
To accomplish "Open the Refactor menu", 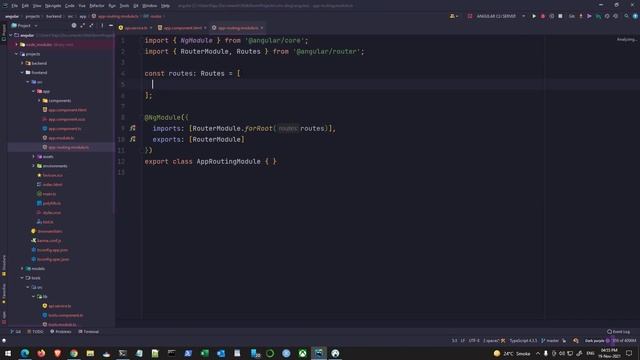I will 97,6.
